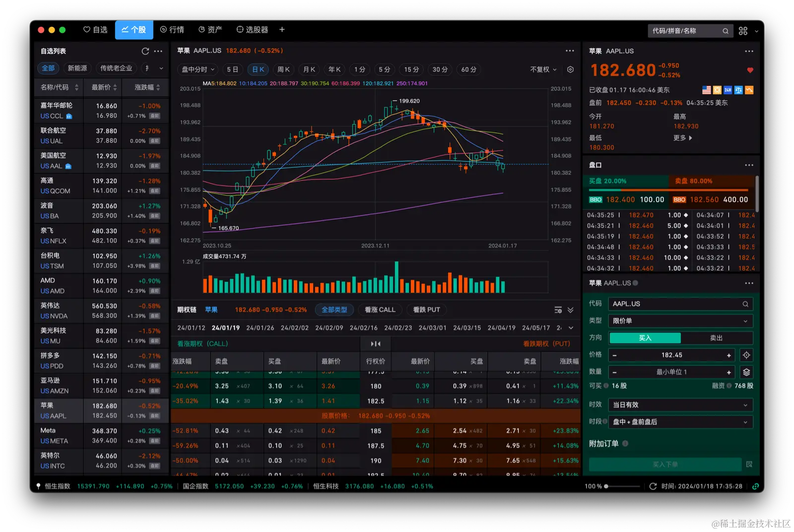Image resolution: width=794 pixels, height=532 pixels.
Task: Open 时效 当日有效 dropdown
Action: pyautogui.click(x=681, y=405)
